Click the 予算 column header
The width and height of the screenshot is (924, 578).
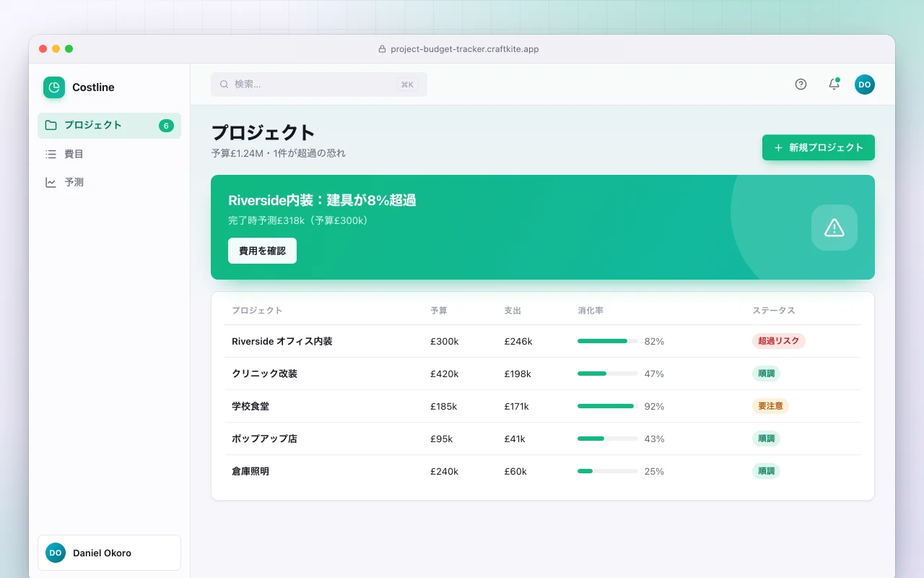pos(439,311)
